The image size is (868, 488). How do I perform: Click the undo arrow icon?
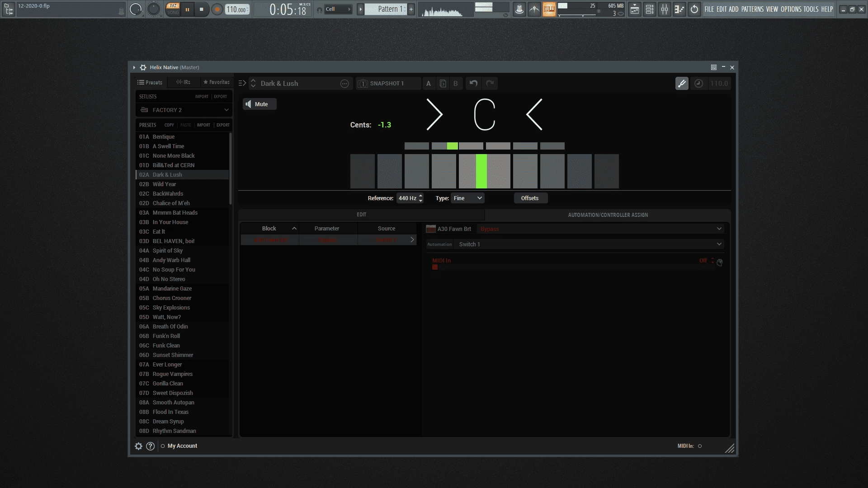pyautogui.click(x=473, y=84)
